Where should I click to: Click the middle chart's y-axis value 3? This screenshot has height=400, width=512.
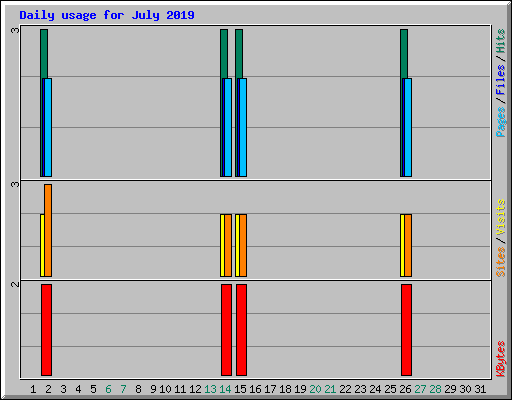15,184
